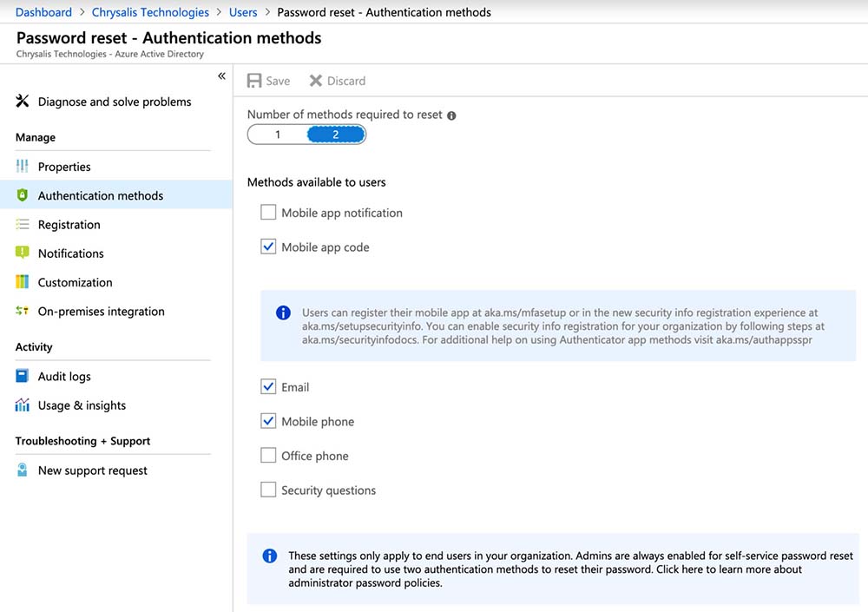This screenshot has width=868, height=612.
Task: Uncheck the Email method checkbox
Action: (x=268, y=387)
